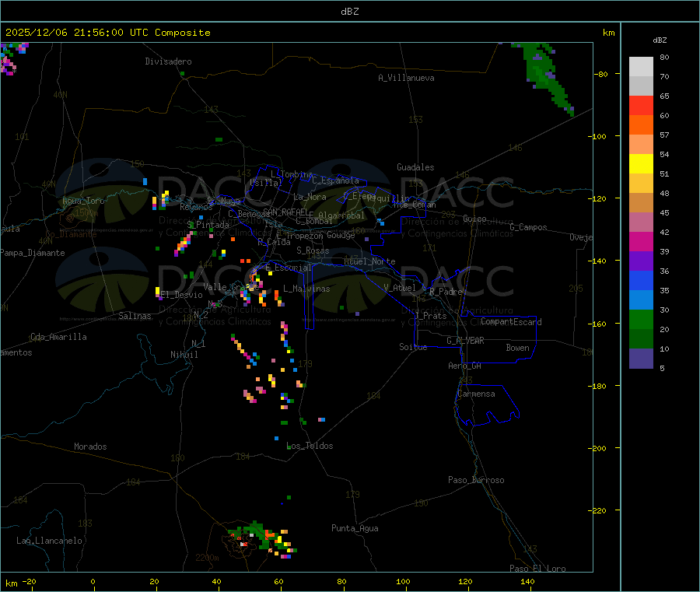Image resolution: width=700 pixels, height=592 pixels.
Task: Select the orange 57-60 dBZ legend band
Action: [x=641, y=125]
